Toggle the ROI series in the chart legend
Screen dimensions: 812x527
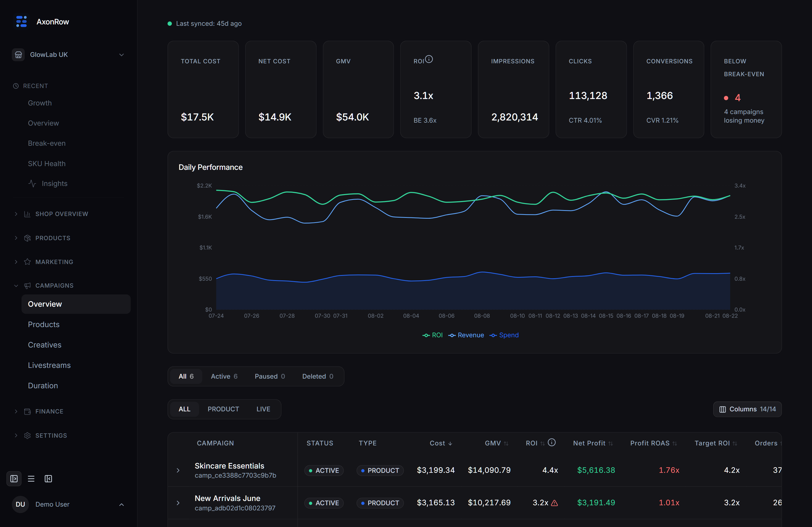point(432,335)
